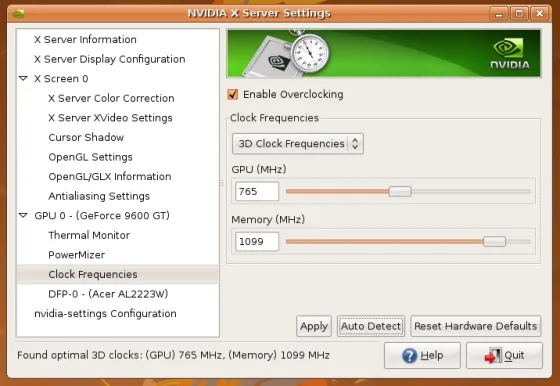The height and width of the screenshot is (386, 560).
Task: Click the status text about optimal 3D clocks
Action: [x=173, y=355]
